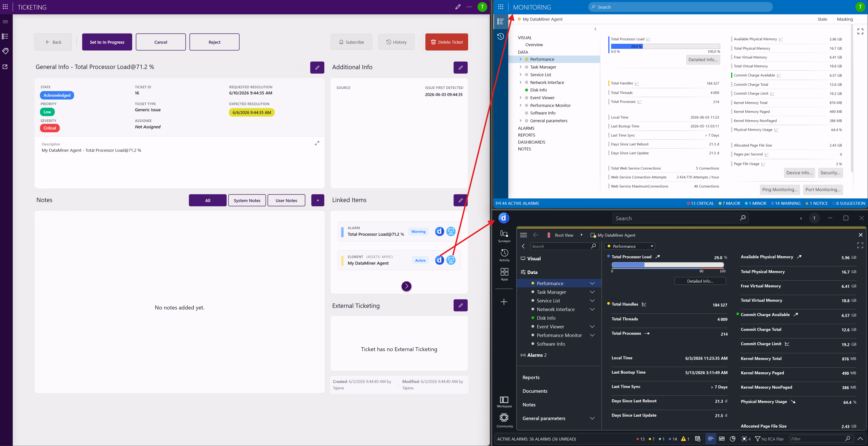Click the Cube top search field
The image size is (868, 446).
(x=680, y=218)
